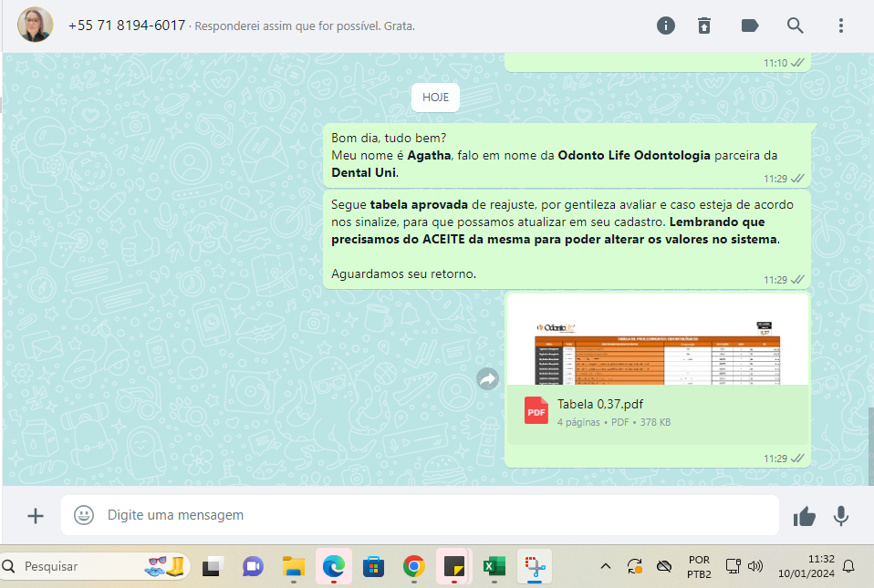Search within this conversation

pyautogui.click(x=796, y=26)
